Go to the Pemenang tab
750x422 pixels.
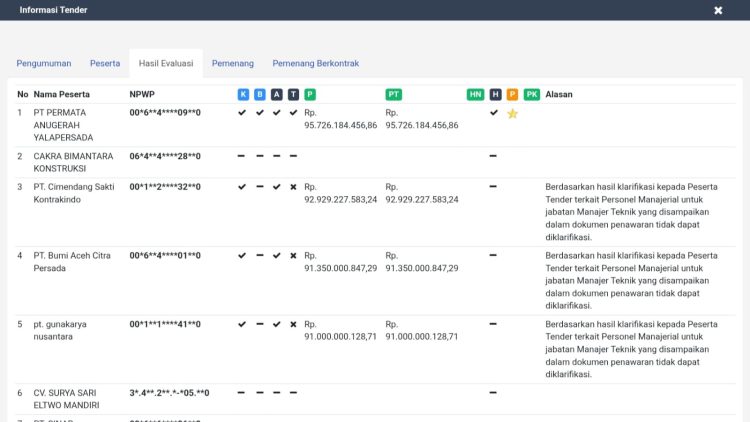(x=232, y=63)
